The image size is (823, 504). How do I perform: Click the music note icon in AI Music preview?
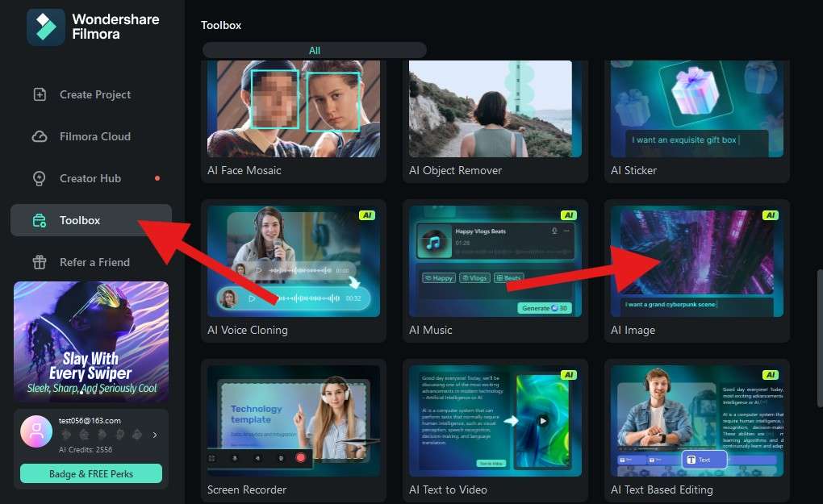click(x=433, y=242)
